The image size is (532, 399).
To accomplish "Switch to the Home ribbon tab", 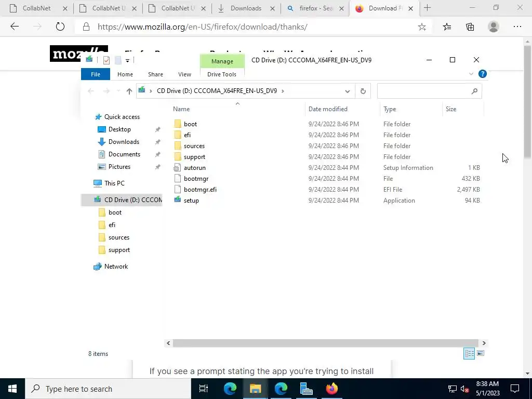I will (125, 74).
